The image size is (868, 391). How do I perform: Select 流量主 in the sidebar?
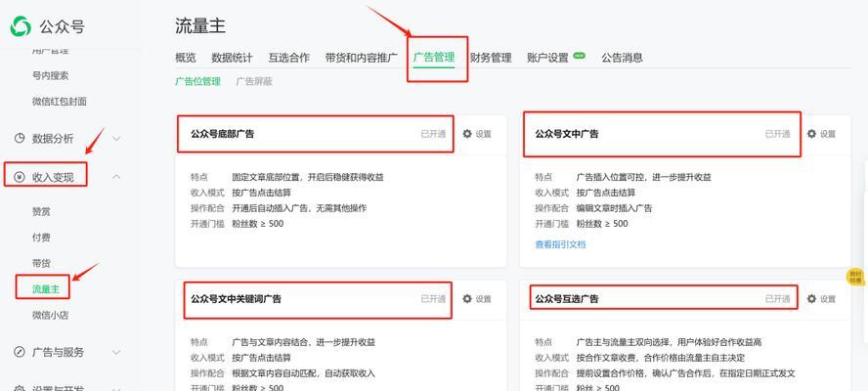point(45,289)
